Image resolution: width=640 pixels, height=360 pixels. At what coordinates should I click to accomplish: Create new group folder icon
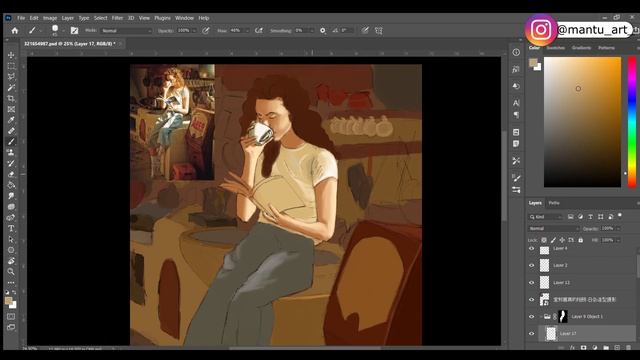(606, 348)
